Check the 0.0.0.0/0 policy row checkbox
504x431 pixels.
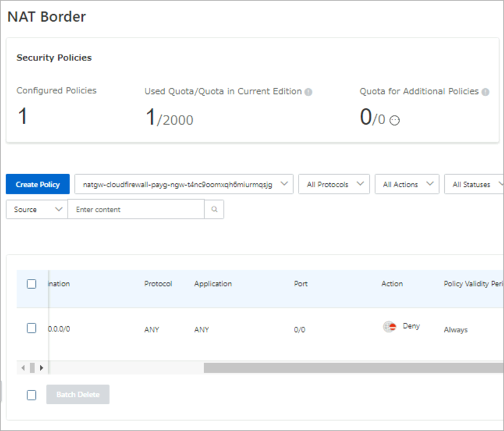32,328
